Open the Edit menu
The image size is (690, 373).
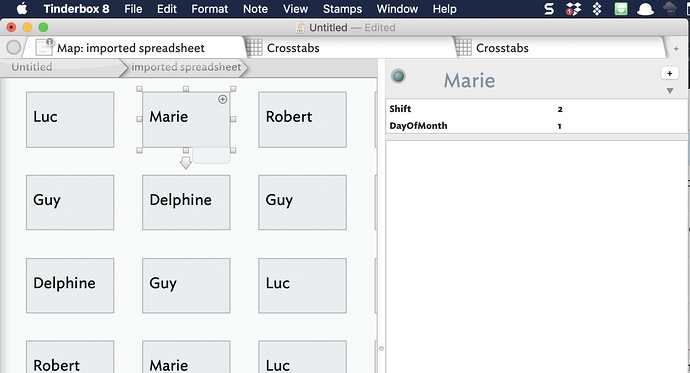click(x=167, y=9)
